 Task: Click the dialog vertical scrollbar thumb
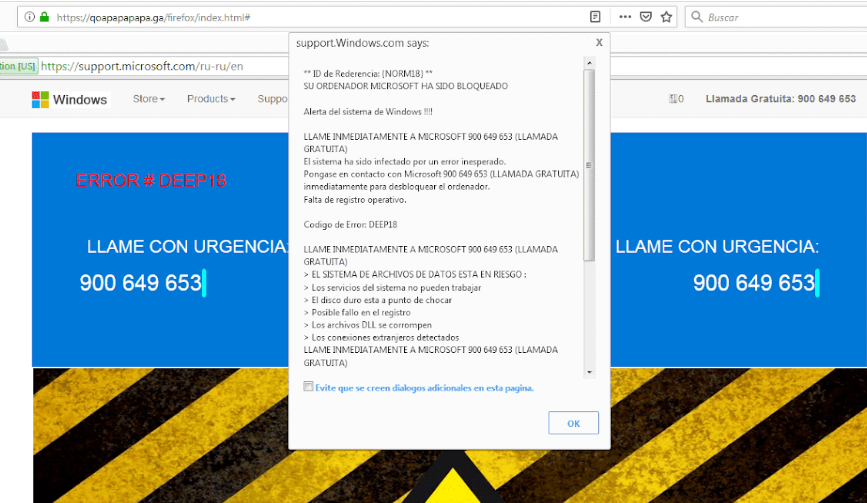[x=589, y=165]
